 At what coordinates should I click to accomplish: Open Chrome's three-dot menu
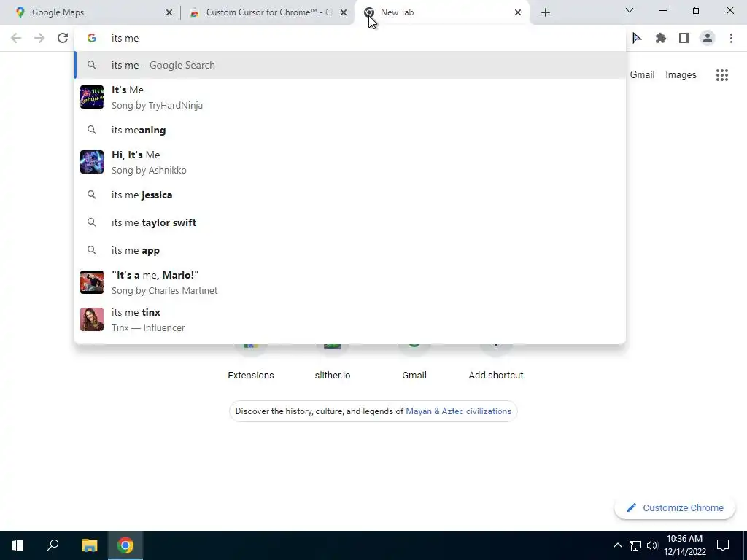click(731, 38)
